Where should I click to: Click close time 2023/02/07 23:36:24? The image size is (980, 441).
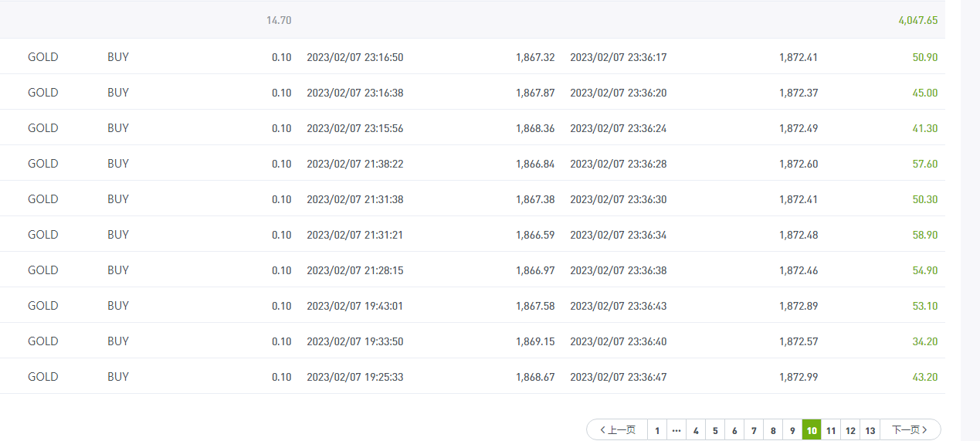pyautogui.click(x=619, y=128)
